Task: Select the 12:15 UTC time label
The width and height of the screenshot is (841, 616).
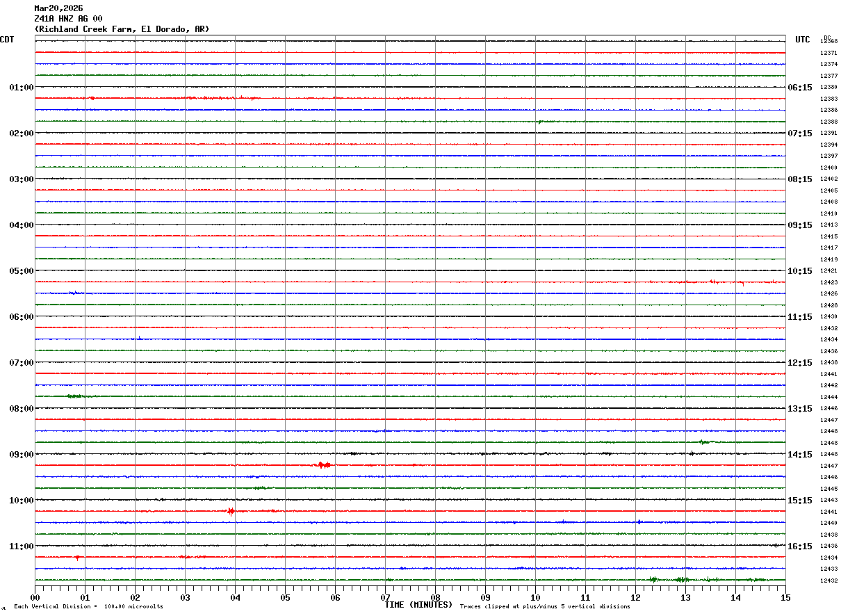Action: click(x=799, y=363)
